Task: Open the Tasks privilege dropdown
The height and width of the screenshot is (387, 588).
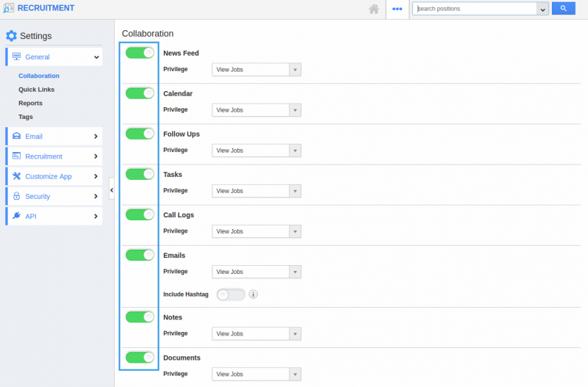Action: [x=257, y=191]
